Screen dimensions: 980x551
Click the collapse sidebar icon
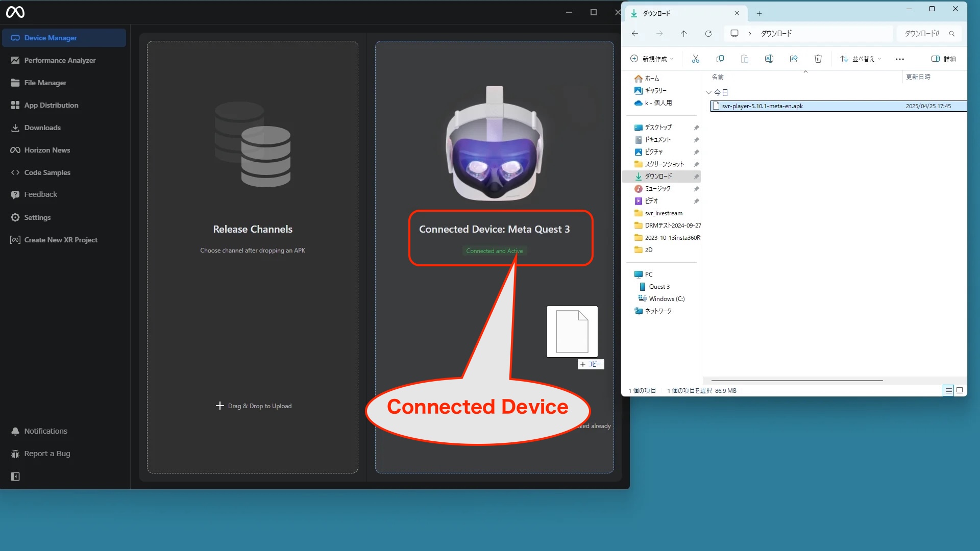pos(15,477)
